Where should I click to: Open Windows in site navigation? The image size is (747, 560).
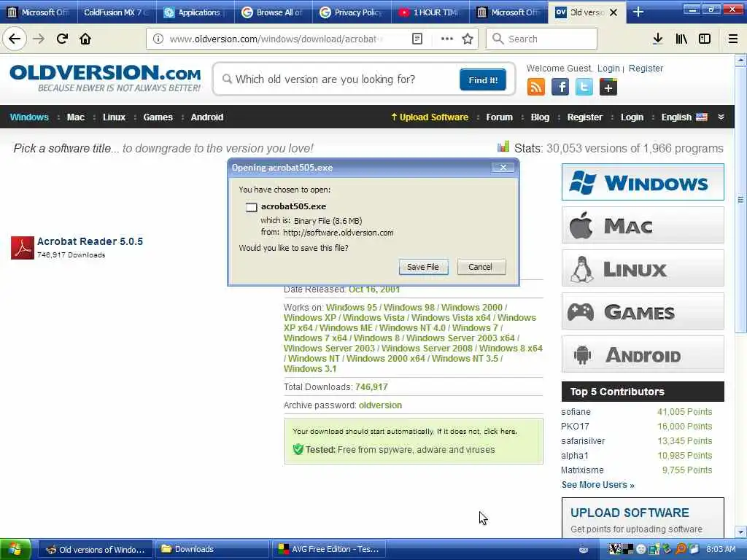coord(29,117)
